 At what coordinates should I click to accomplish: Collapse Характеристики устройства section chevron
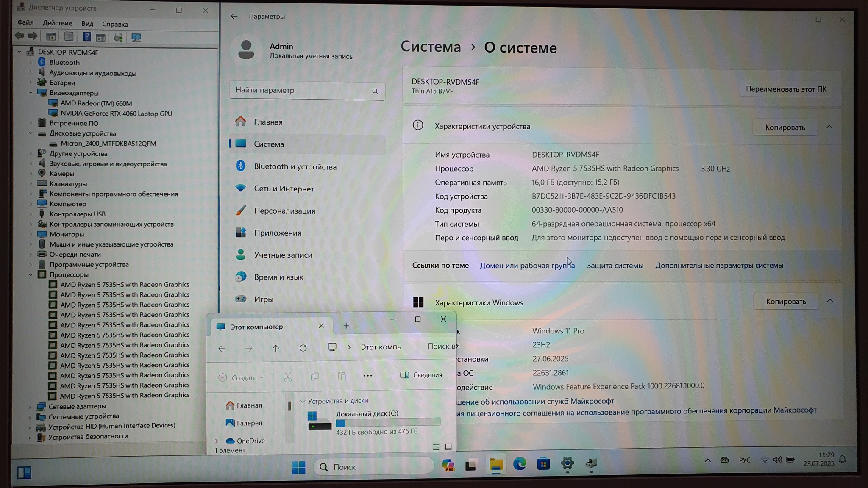pos(829,127)
